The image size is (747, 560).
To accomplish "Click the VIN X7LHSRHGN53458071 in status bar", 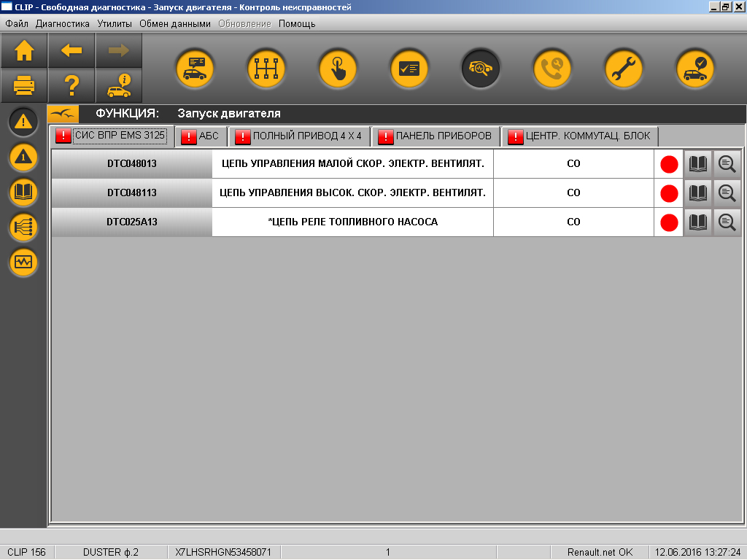I will (x=223, y=553).
